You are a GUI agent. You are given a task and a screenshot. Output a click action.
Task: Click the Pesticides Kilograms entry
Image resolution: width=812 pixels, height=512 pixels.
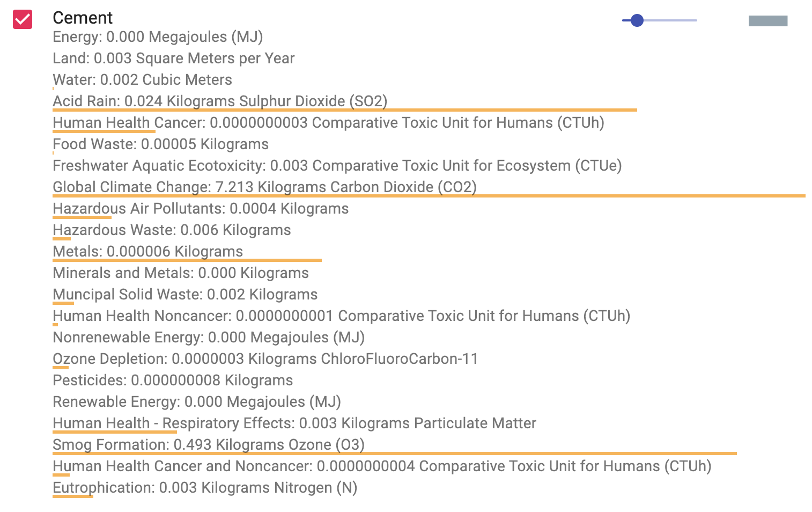173,381
